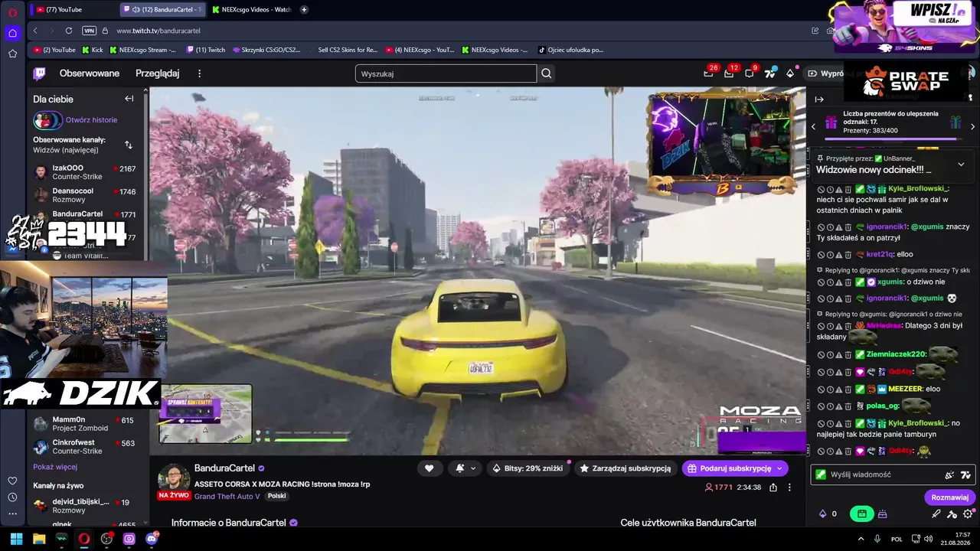The height and width of the screenshot is (551, 980).
Task: Switch to the YouTube browser tab
Action: pyautogui.click(x=73, y=9)
